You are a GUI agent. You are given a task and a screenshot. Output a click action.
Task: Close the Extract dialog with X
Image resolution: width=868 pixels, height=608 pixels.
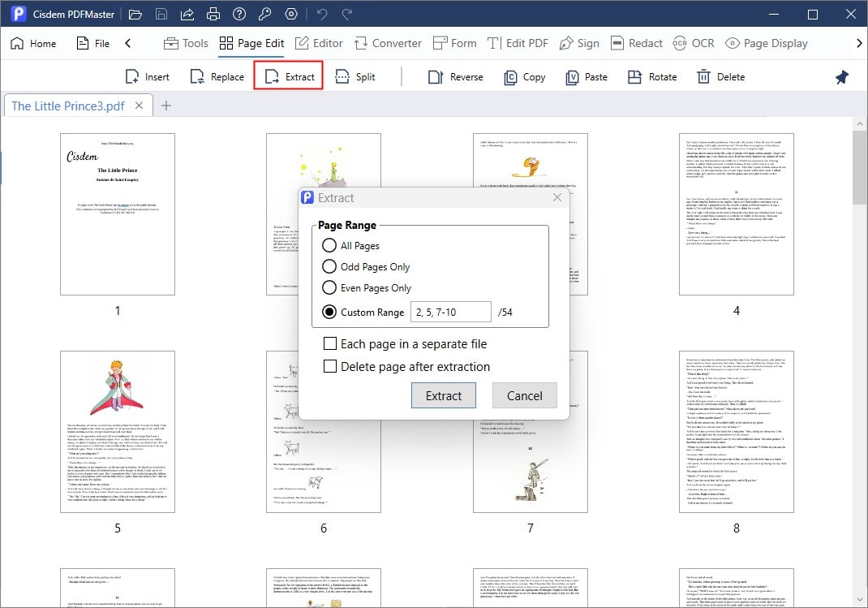556,198
